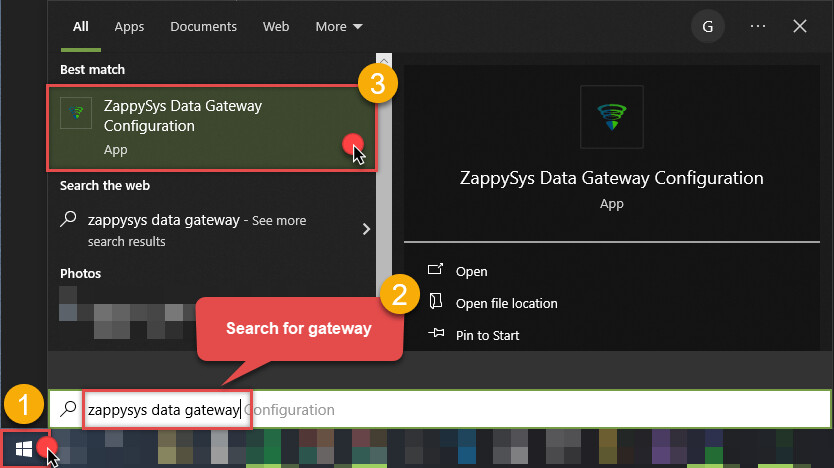Screen dimensions: 834x468
Task: Open the G user account avatar
Action: coord(708,27)
